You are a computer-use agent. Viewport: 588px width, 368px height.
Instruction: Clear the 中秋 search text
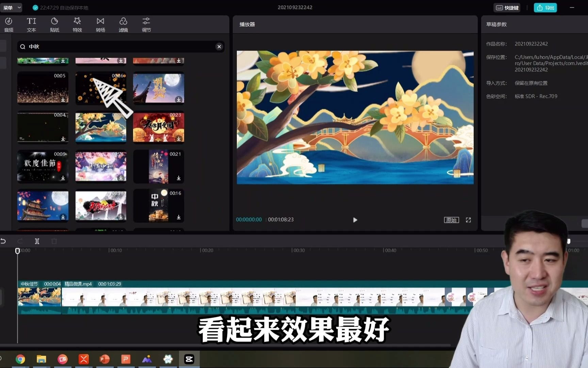tap(219, 47)
